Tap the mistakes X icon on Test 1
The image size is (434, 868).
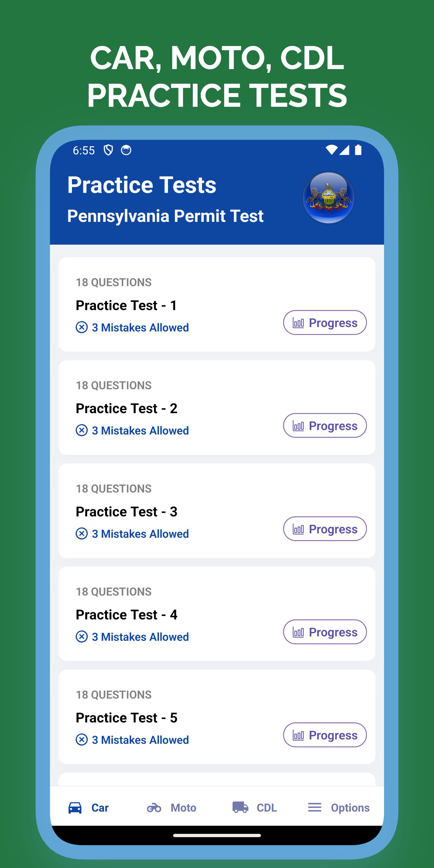[x=82, y=327]
